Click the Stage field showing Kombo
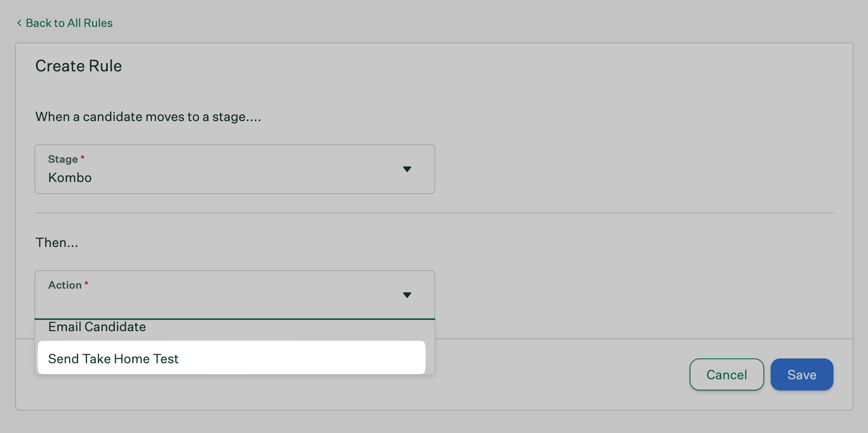This screenshot has height=433, width=868. (234, 169)
